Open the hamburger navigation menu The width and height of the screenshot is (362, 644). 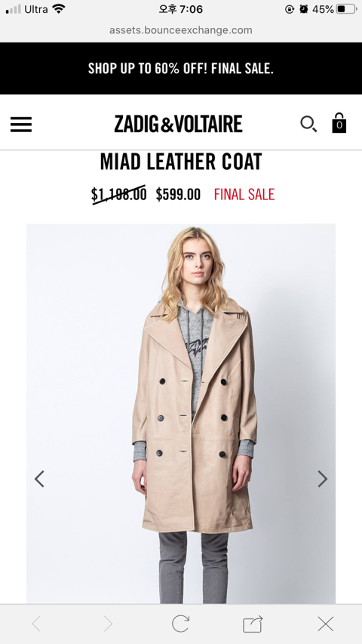(21, 125)
